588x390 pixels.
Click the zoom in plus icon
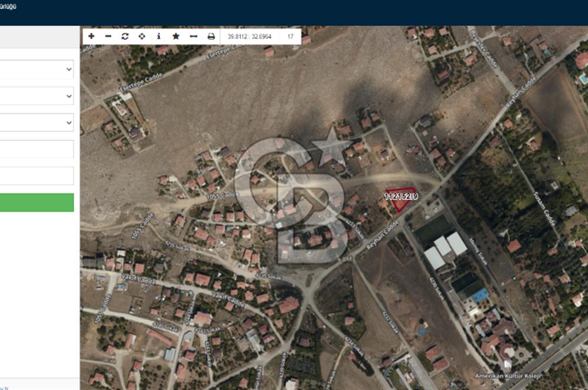click(x=91, y=36)
